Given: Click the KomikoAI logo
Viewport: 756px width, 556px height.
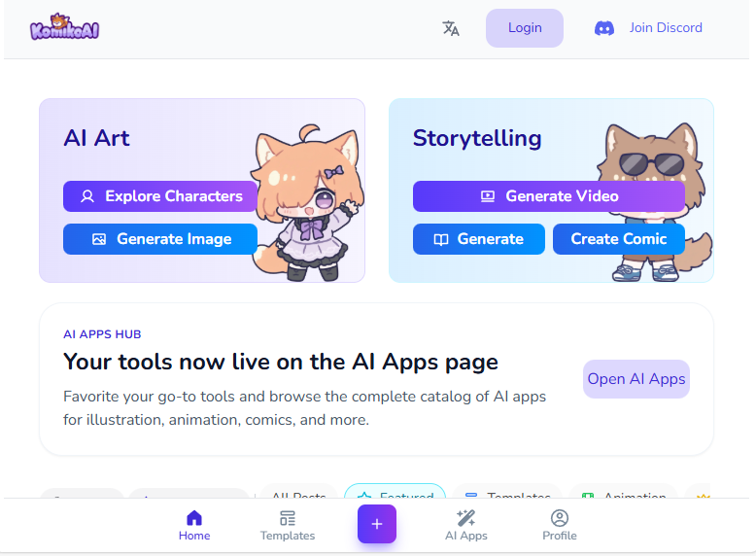Looking at the screenshot, I should (x=64, y=27).
